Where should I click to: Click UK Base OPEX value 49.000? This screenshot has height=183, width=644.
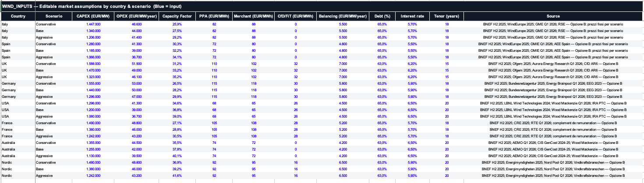(136, 70)
